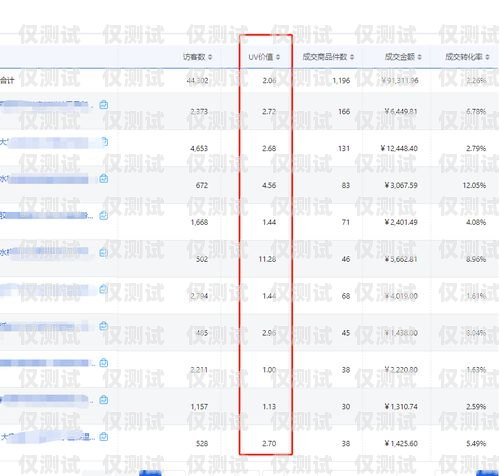This screenshot has height=476, width=499.
Task: Click the 访客数 column header label
Action: click(x=194, y=57)
